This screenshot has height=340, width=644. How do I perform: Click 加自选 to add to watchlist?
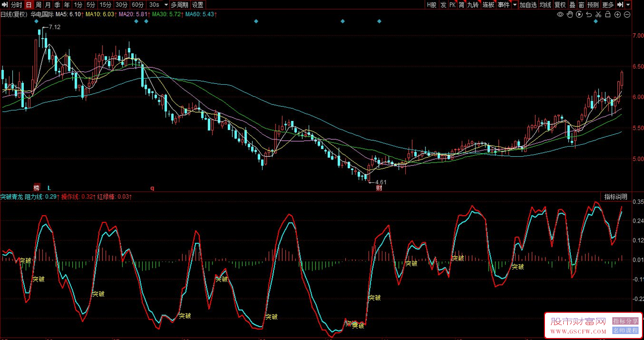point(528,4)
